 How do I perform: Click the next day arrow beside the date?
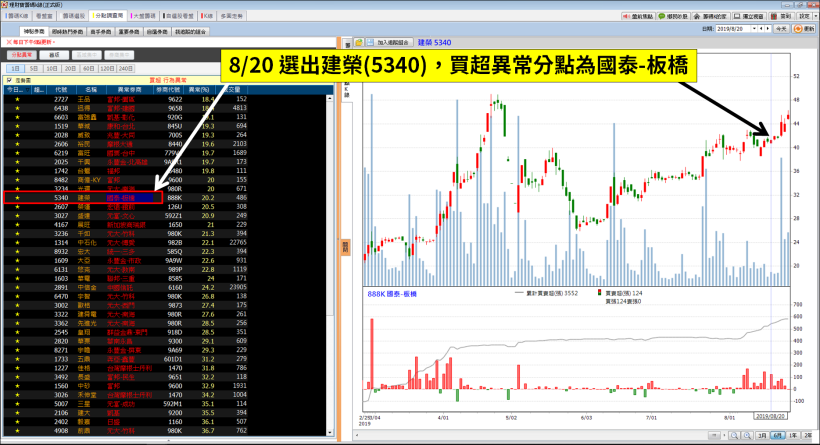768,29
